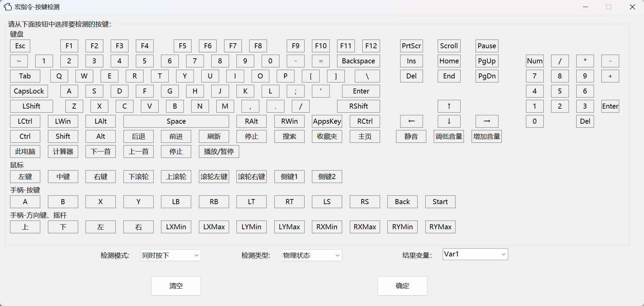Select the F12 key button
The image size is (644, 306).
[x=371, y=46]
